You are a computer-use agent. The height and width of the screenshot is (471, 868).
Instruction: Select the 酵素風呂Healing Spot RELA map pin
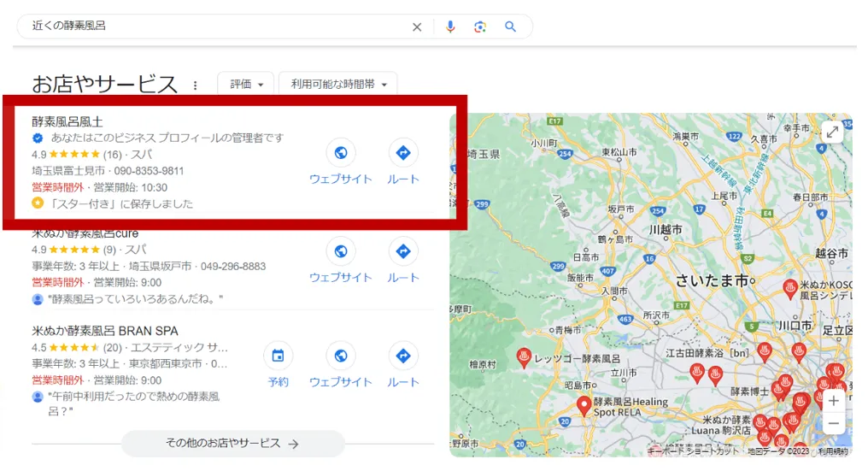click(x=584, y=406)
